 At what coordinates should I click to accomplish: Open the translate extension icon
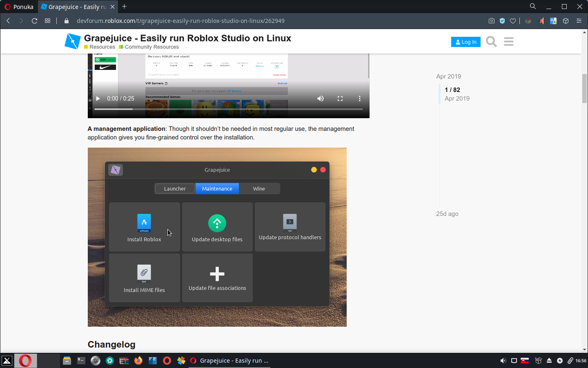553,21
